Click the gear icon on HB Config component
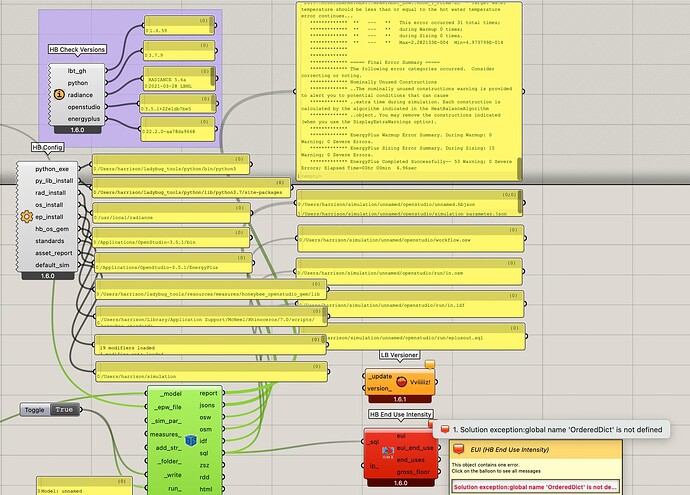Screen dimensions: 690x495 [x=26, y=216]
